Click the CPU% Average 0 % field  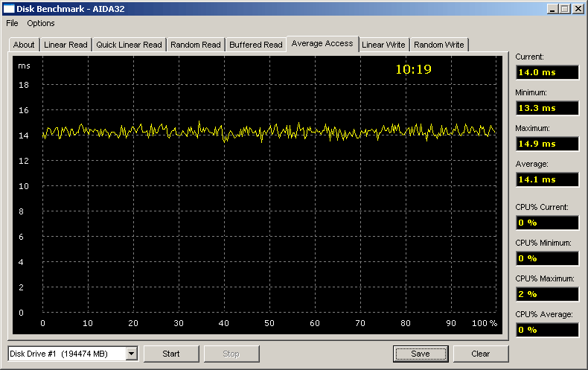click(547, 330)
